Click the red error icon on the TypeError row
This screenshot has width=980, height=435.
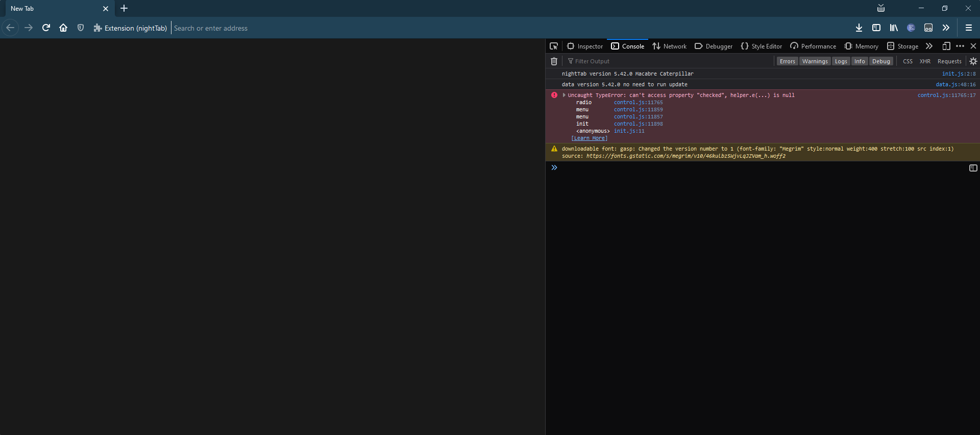click(x=554, y=95)
